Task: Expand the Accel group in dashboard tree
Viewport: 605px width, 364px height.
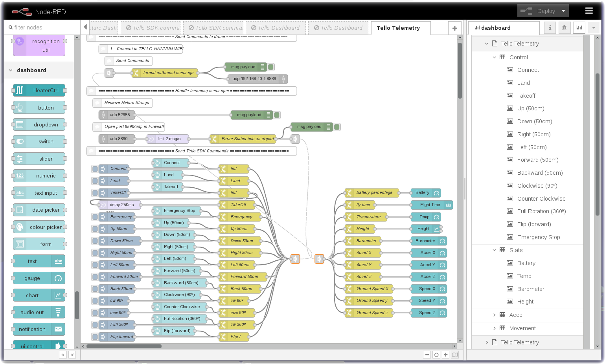Action: pyautogui.click(x=495, y=315)
